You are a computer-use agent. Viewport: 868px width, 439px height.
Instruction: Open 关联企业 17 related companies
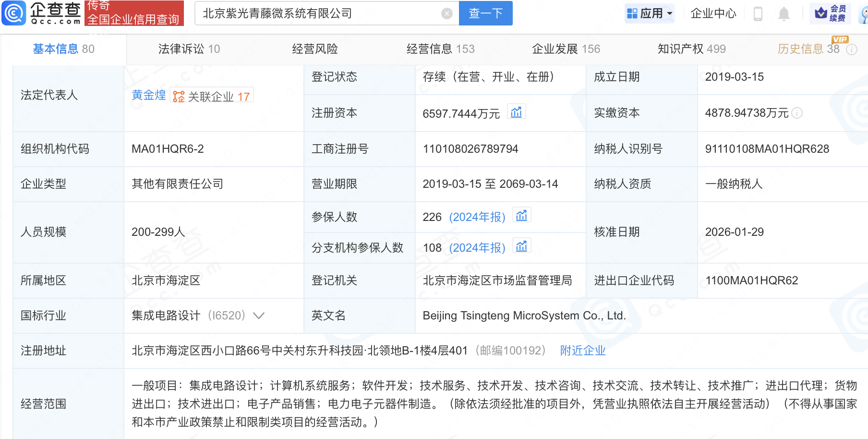point(212,97)
